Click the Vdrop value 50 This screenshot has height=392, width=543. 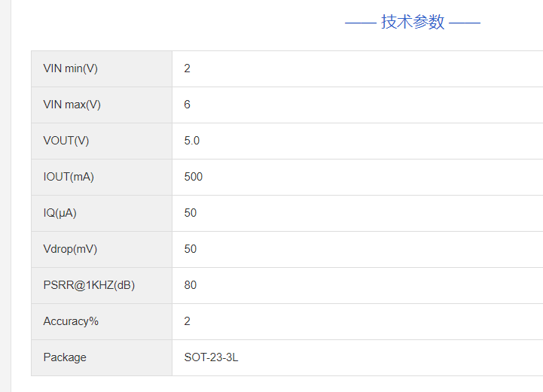click(x=191, y=249)
